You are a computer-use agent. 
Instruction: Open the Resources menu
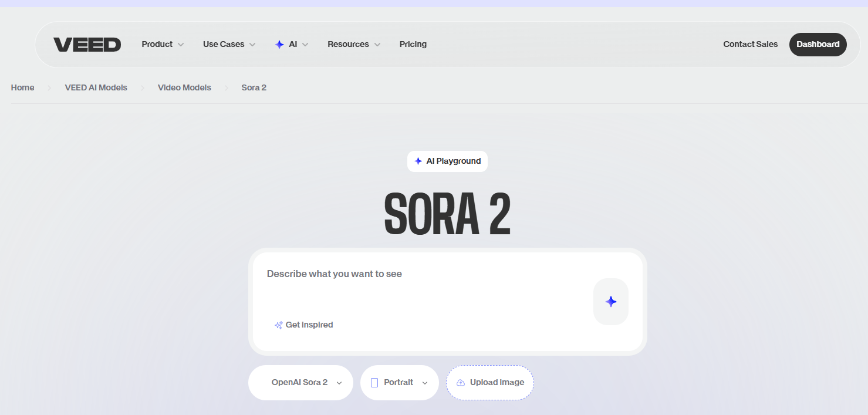(354, 45)
